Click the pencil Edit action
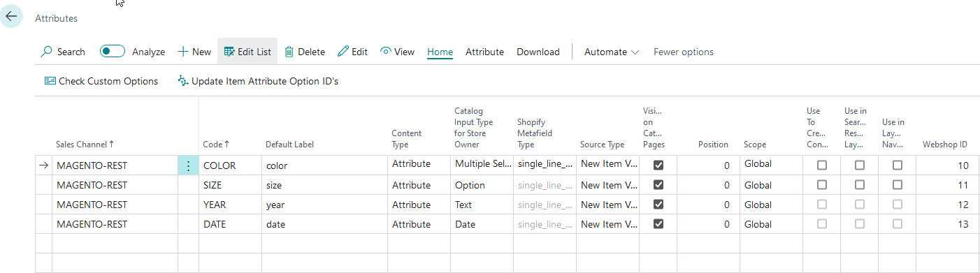Image resolution: width=980 pixels, height=273 pixels. tap(352, 52)
